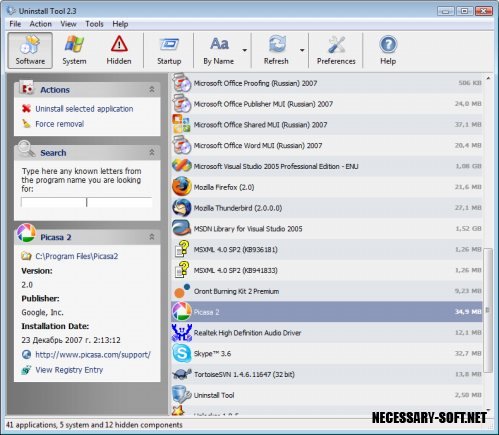Click the Oront Burning Kit 2 icon

point(182,291)
